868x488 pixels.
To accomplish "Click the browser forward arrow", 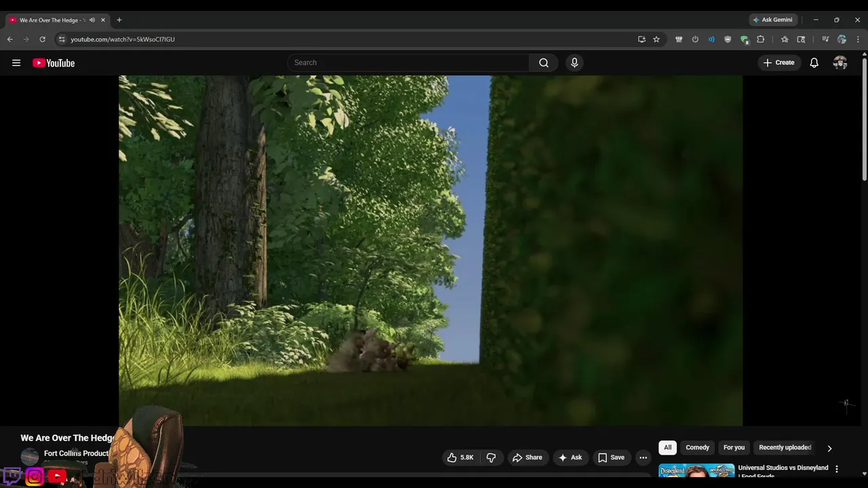I will point(26,39).
